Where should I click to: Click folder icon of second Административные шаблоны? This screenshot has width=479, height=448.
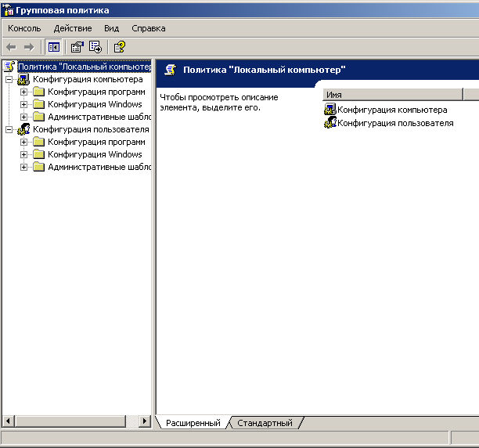39,167
